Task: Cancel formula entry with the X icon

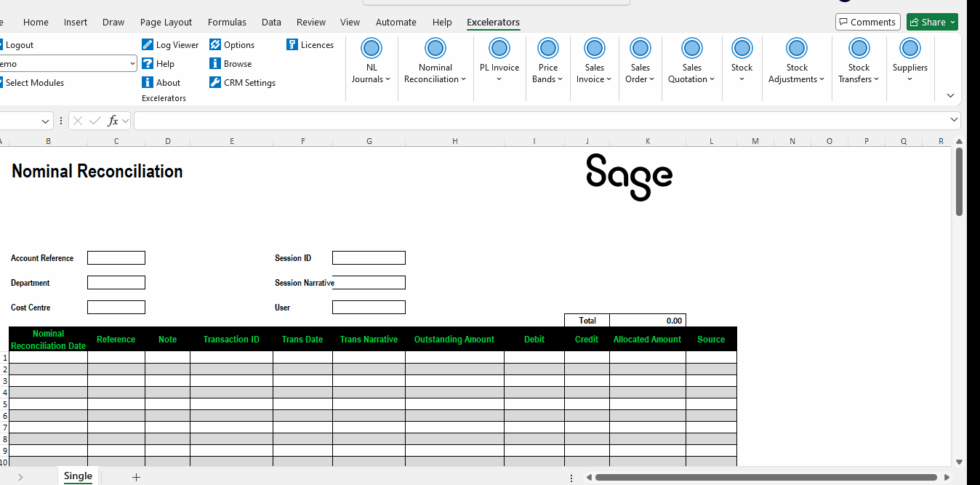Action: tap(78, 121)
